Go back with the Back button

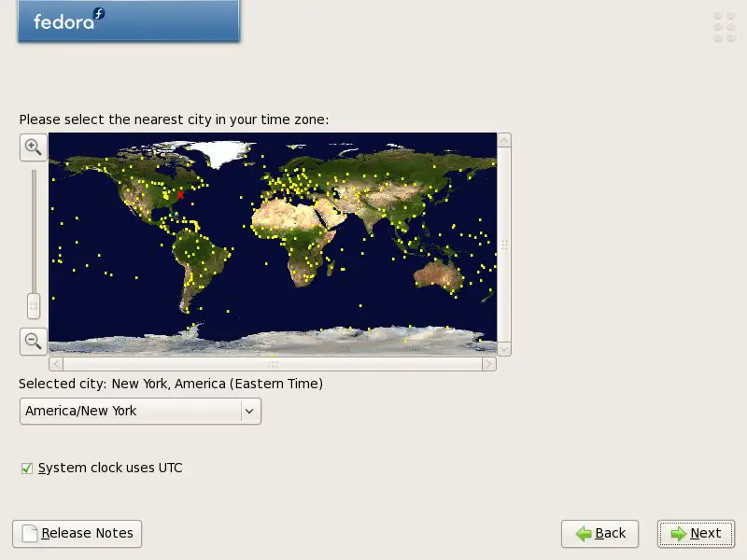(x=599, y=534)
